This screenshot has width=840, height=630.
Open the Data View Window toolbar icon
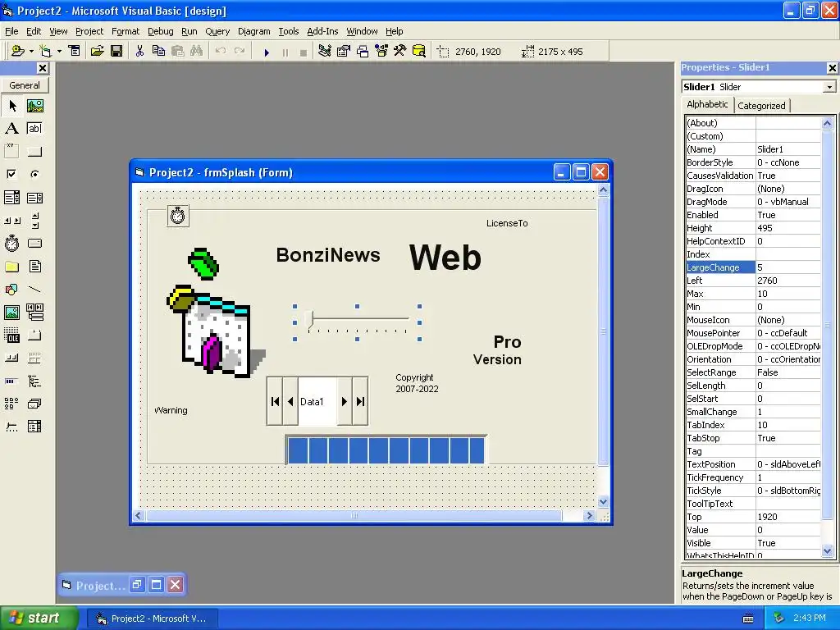coord(419,52)
